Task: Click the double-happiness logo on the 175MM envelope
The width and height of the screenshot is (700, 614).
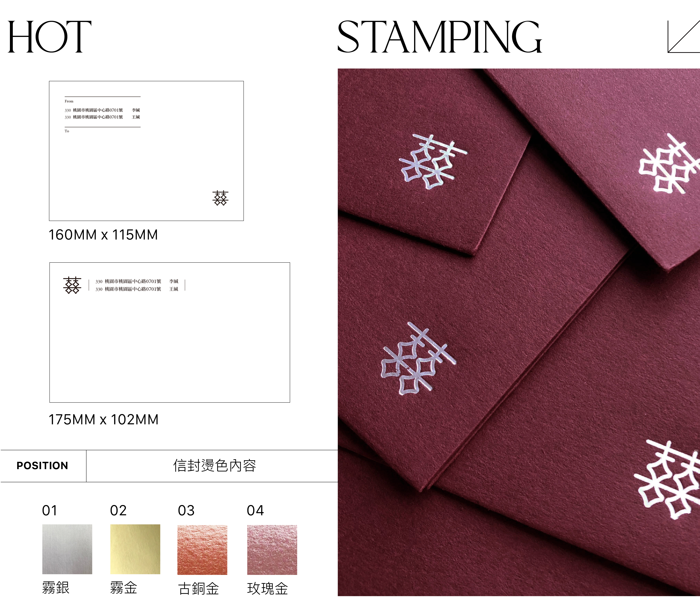Action: 72,285
